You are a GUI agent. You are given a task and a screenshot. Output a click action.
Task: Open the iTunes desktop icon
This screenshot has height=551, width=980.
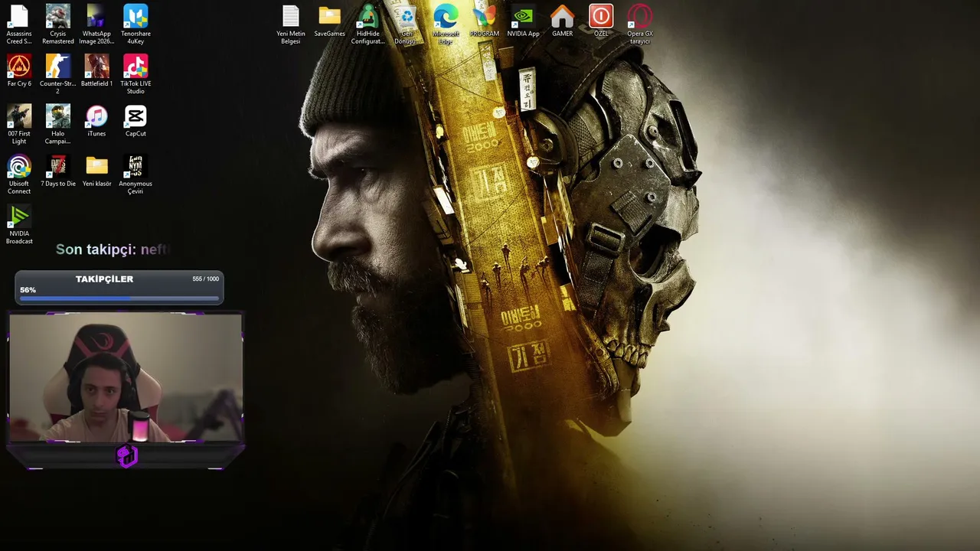(x=96, y=121)
